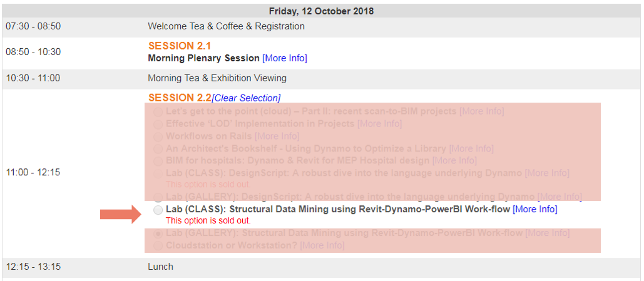Select Workflows on Rails radio option

pos(158,136)
